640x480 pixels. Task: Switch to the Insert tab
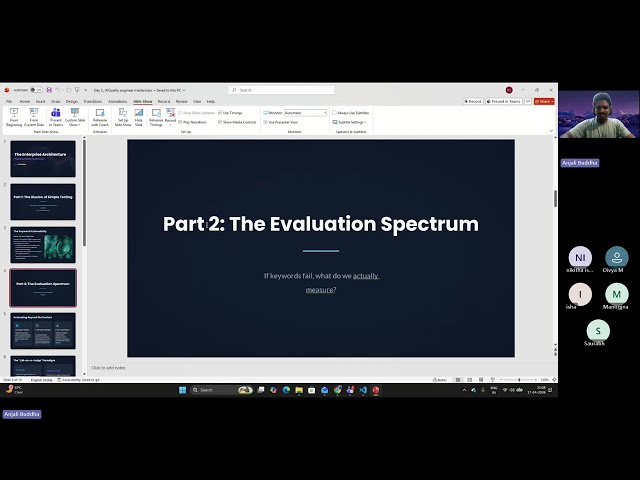(x=40, y=101)
